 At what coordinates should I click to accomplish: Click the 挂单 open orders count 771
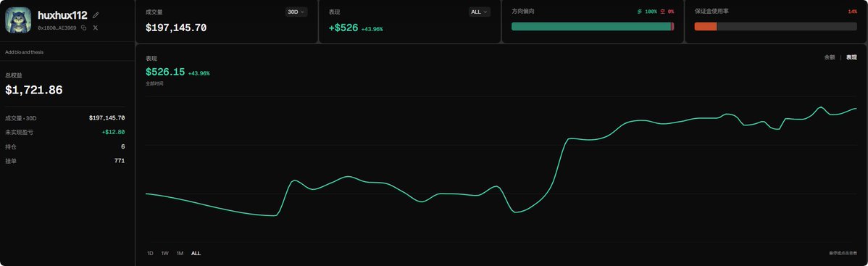coord(120,161)
